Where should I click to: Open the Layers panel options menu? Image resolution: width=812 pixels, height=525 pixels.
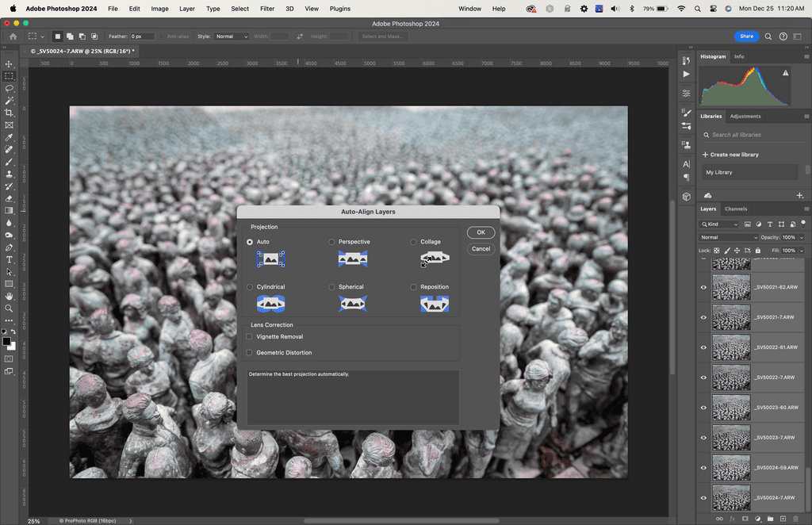tap(806, 209)
